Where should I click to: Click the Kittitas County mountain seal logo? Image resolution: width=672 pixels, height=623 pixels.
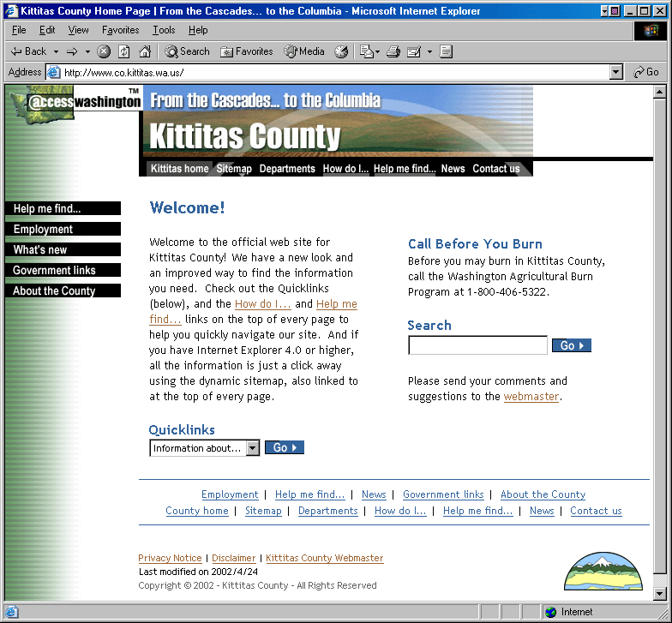point(603,571)
